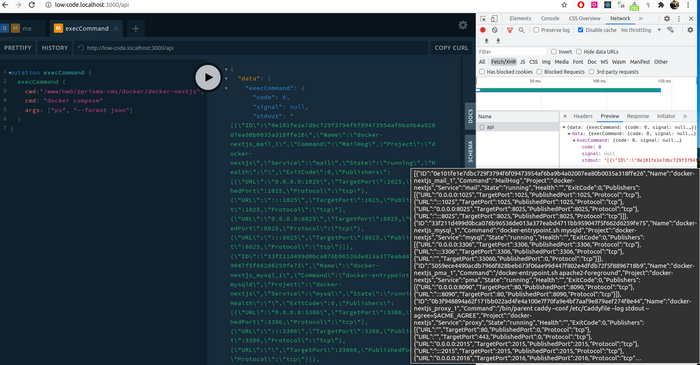Open the No throttling dropdown
700x365 pixels.
[640, 30]
